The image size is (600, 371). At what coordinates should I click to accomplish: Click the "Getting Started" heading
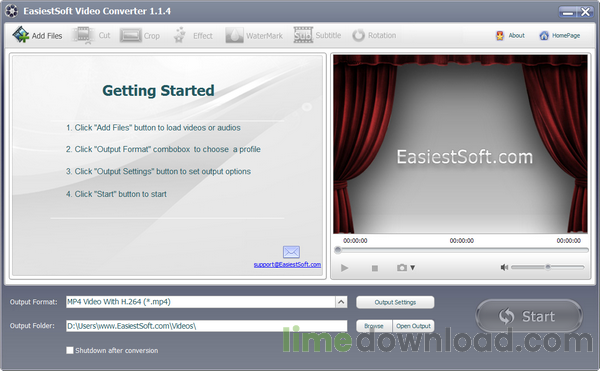pos(158,91)
